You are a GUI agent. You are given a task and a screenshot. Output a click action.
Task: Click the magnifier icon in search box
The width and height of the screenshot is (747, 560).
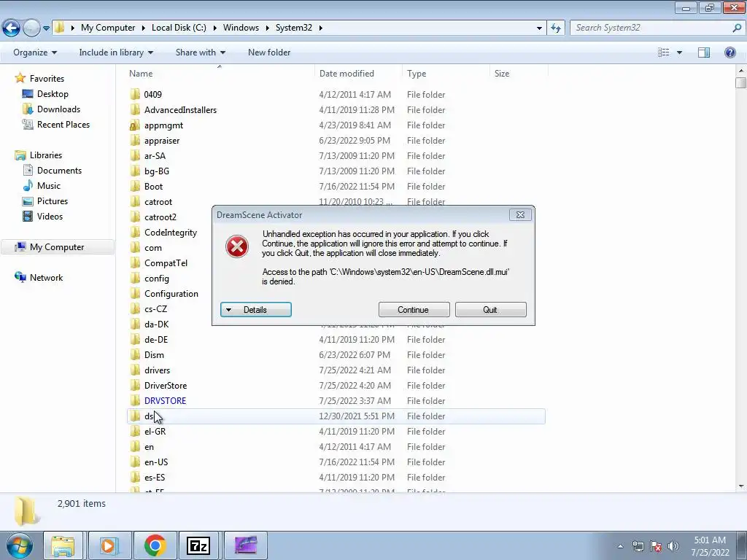[x=737, y=28]
